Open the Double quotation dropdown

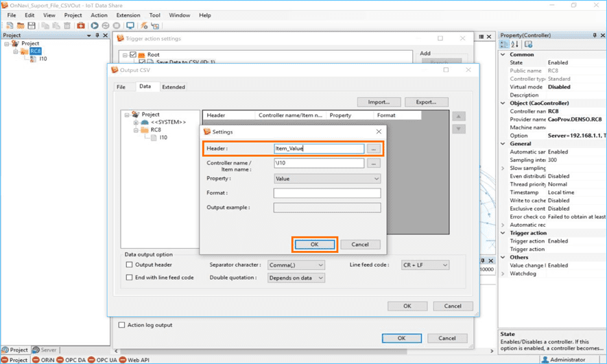pos(296,278)
